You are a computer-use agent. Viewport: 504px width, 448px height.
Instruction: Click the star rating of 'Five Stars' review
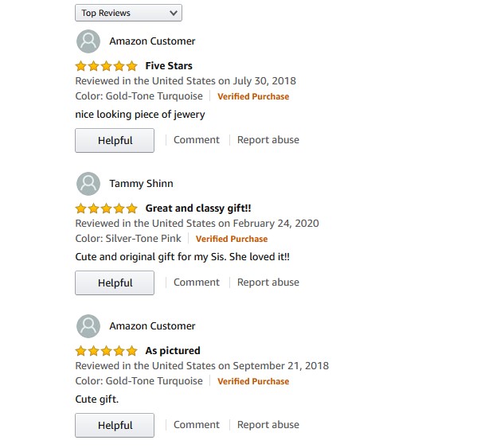[107, 66]
